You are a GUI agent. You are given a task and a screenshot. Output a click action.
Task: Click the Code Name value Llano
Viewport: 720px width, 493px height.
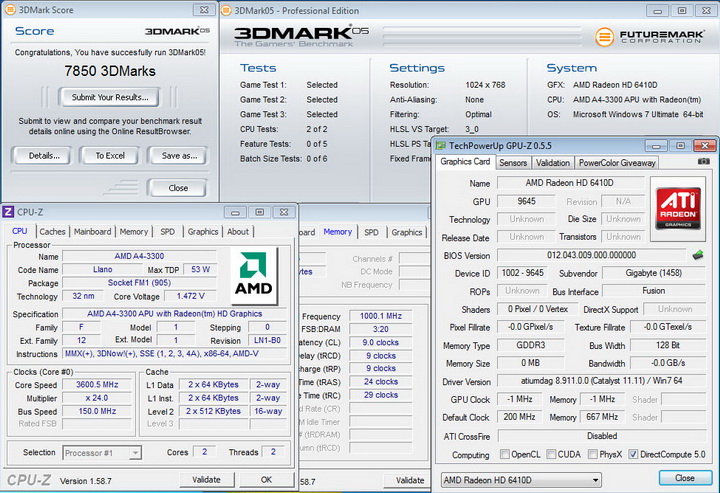pos(102,269)
